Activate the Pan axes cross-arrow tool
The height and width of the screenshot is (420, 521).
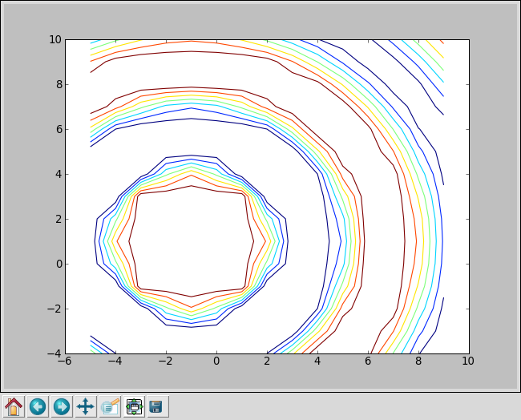85,406
